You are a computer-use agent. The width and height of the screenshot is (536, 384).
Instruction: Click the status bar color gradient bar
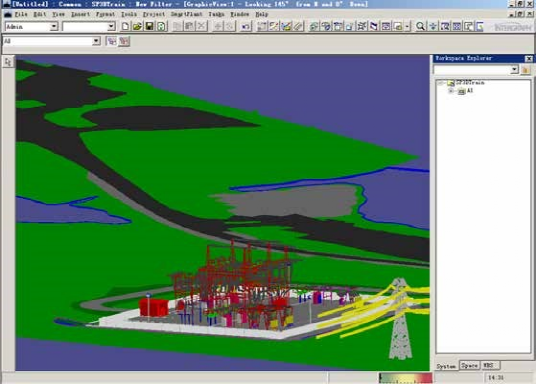pyautogui.click(x=406, y=378)
